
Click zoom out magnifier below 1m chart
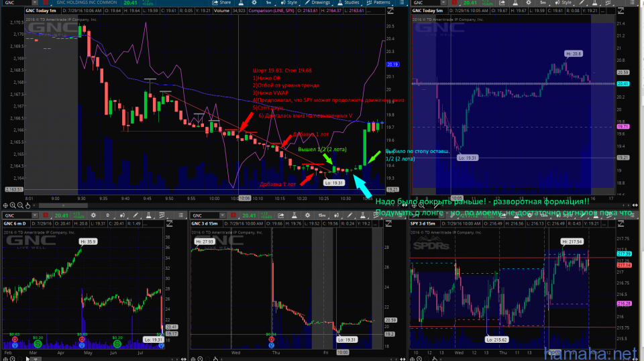click(20, 205)
